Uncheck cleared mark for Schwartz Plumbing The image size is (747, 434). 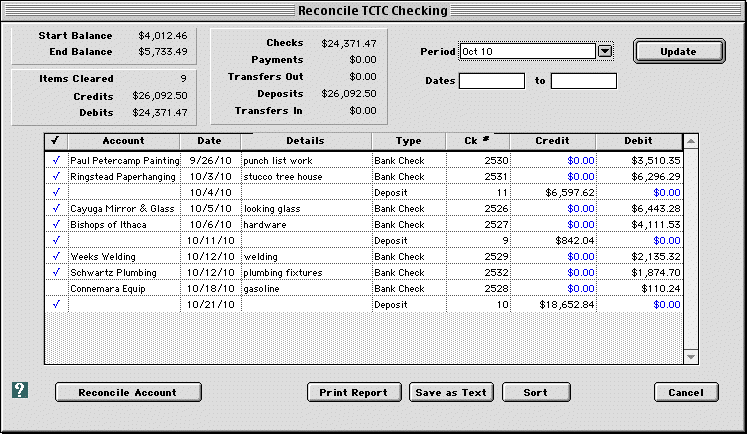(x=55, y=272)
